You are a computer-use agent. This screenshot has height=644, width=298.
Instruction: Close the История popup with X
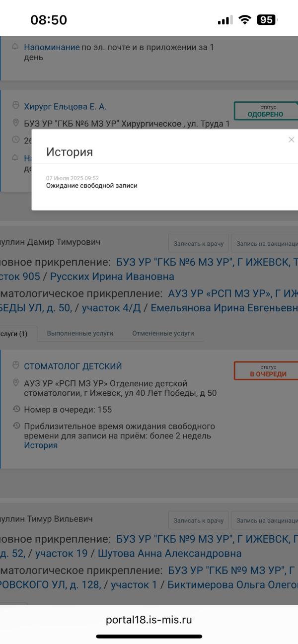tap(291, 140)
